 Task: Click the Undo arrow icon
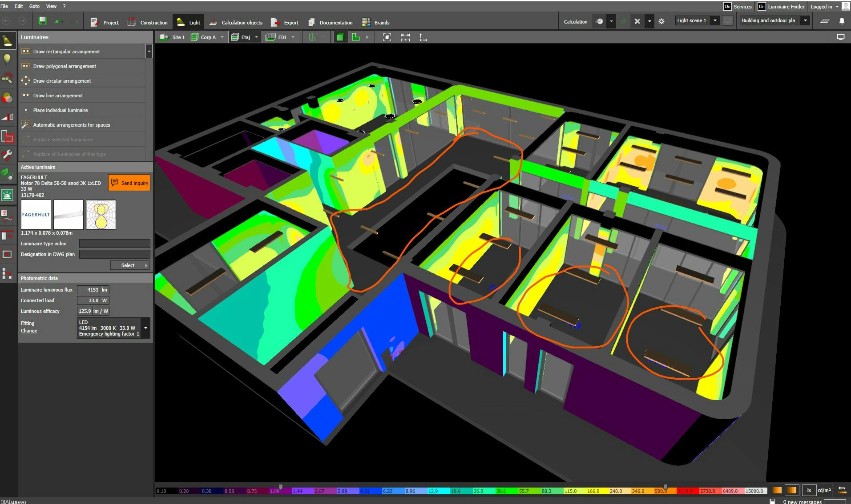point(59,21)
